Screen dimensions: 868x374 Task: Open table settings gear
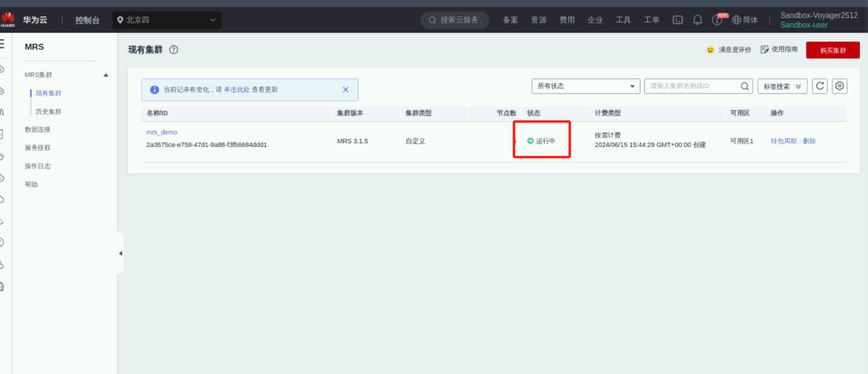[x=839, y=86]
